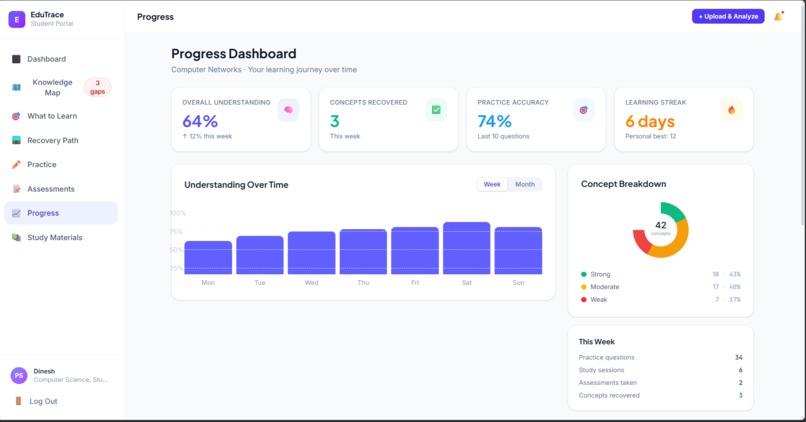Click the 64% overall understanding value
806x422 pixels.
pyautogui.click(x=200, y=121)
